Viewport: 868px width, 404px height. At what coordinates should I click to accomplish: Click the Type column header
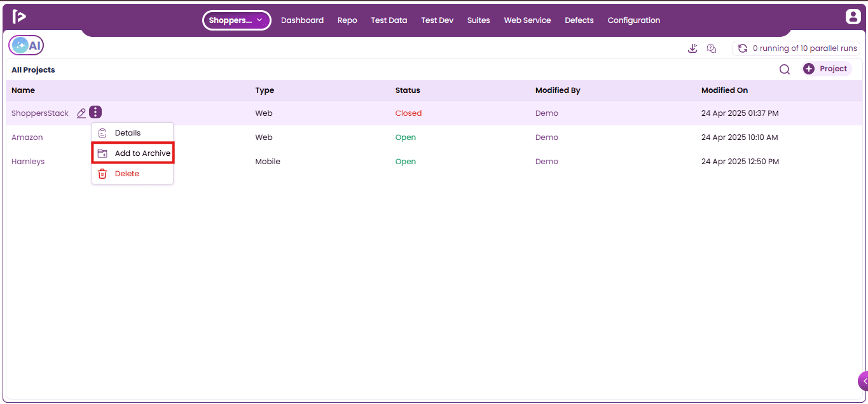[265, 90]
